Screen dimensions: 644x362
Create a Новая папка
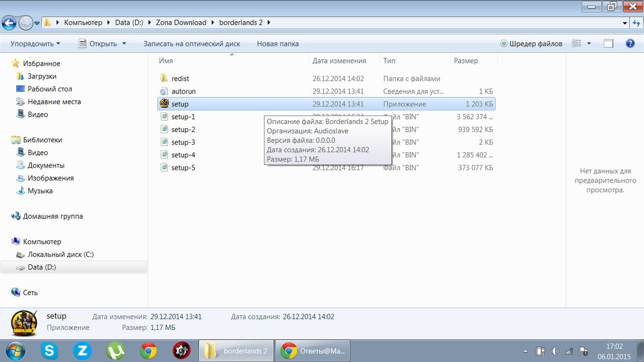278,44
